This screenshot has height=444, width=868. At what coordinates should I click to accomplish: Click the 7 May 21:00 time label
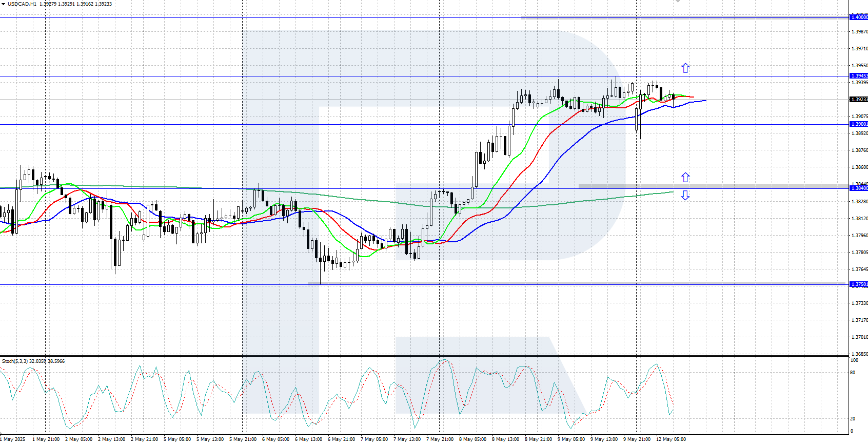440,439
